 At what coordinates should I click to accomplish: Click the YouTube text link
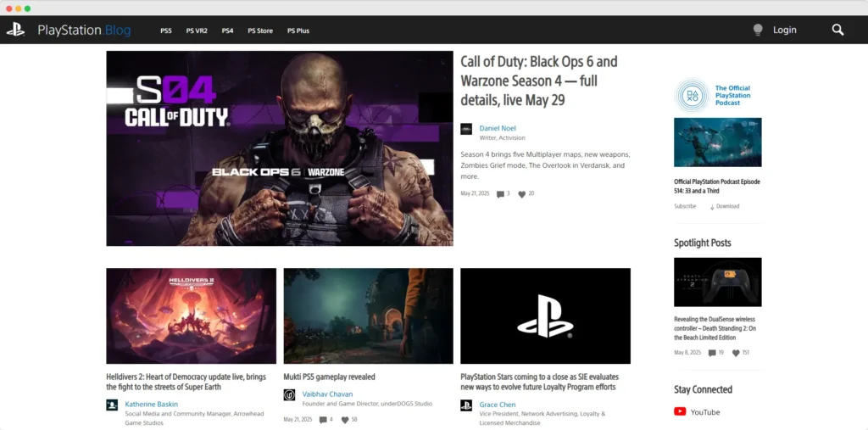705,412
